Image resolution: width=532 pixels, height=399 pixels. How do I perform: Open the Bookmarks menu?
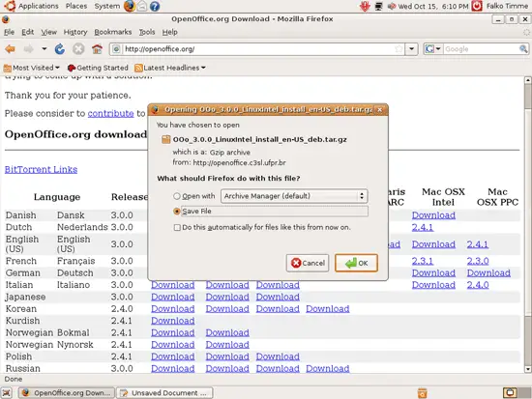(x=112, y=32)
